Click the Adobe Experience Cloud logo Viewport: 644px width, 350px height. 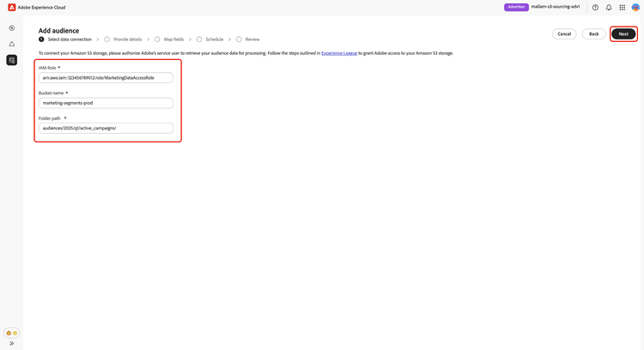point(11,8)
